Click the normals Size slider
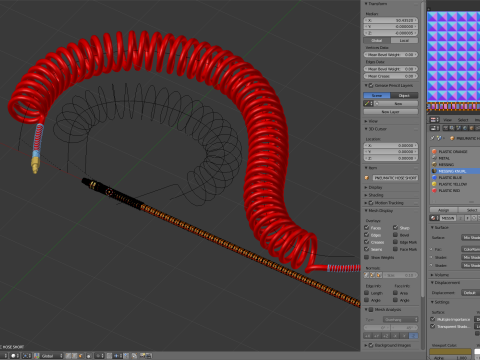This screenshot has width=480, height=360. click(x=400, y=275)
